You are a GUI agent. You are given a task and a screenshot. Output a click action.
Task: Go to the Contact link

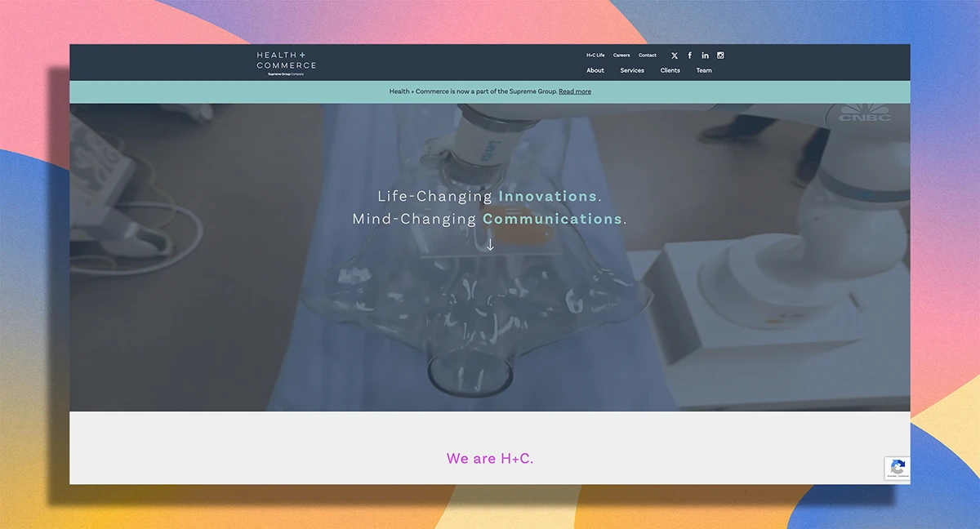[648, 56]
